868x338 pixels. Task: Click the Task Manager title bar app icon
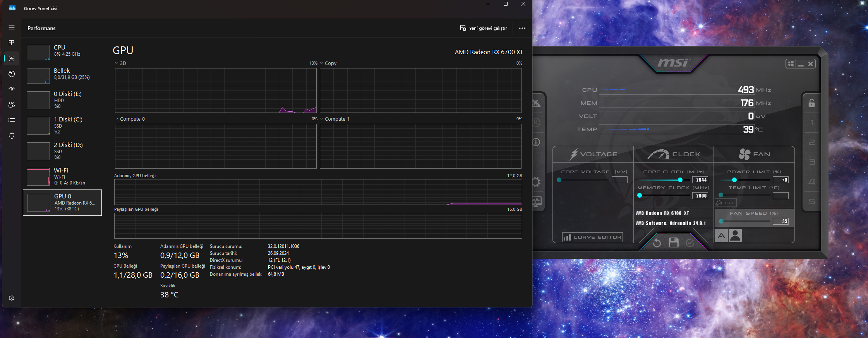[12, 8]
